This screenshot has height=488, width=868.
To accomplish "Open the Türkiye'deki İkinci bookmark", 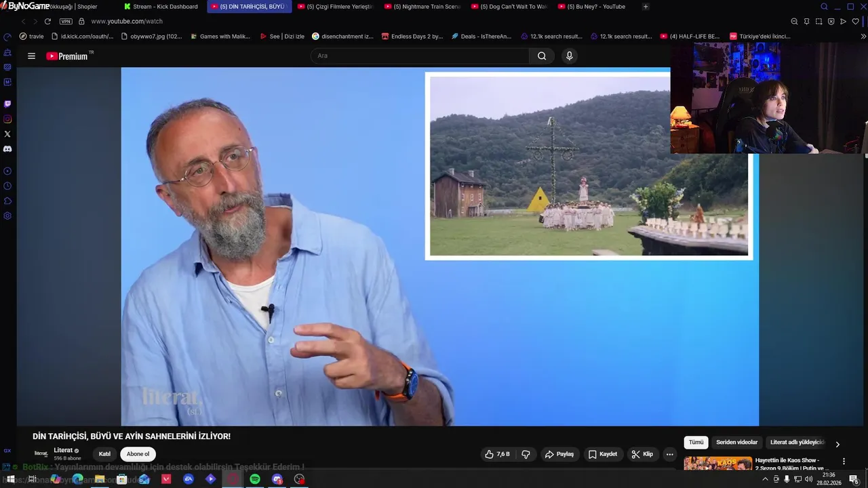I will 760,37.
